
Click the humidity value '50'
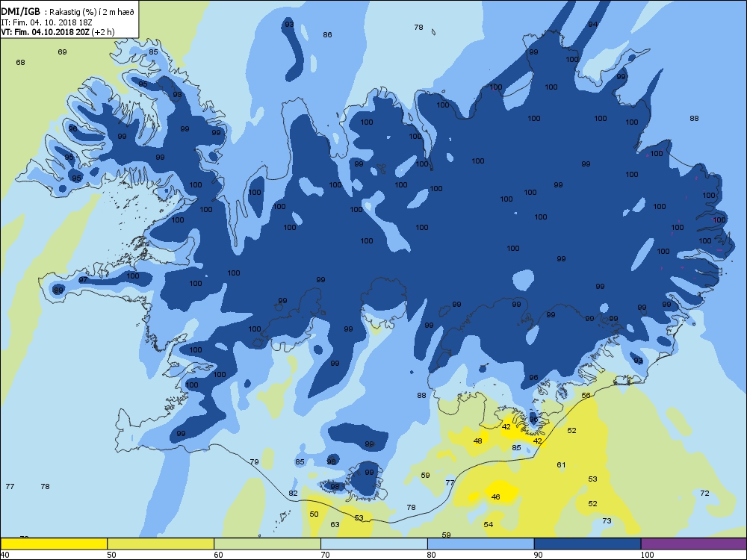314,514
